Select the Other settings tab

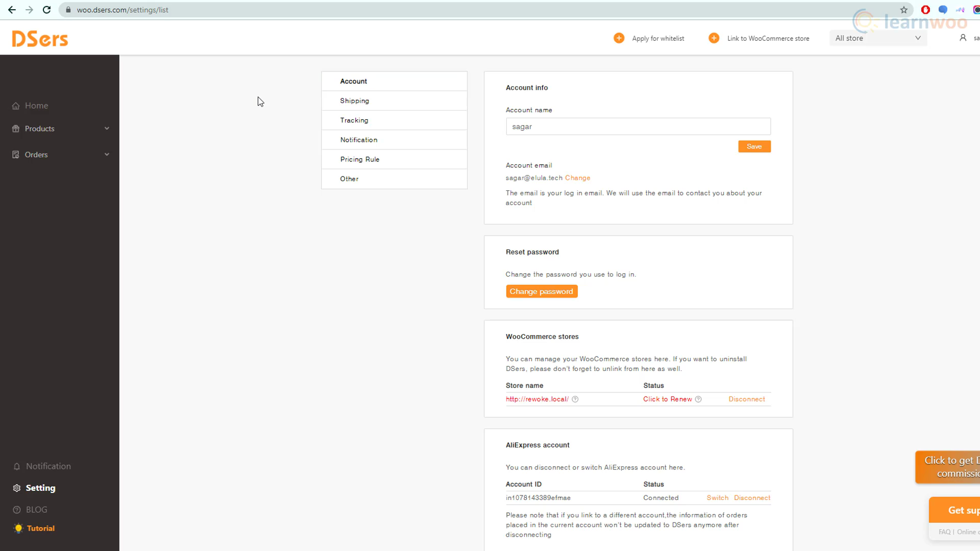pos(394,179)
